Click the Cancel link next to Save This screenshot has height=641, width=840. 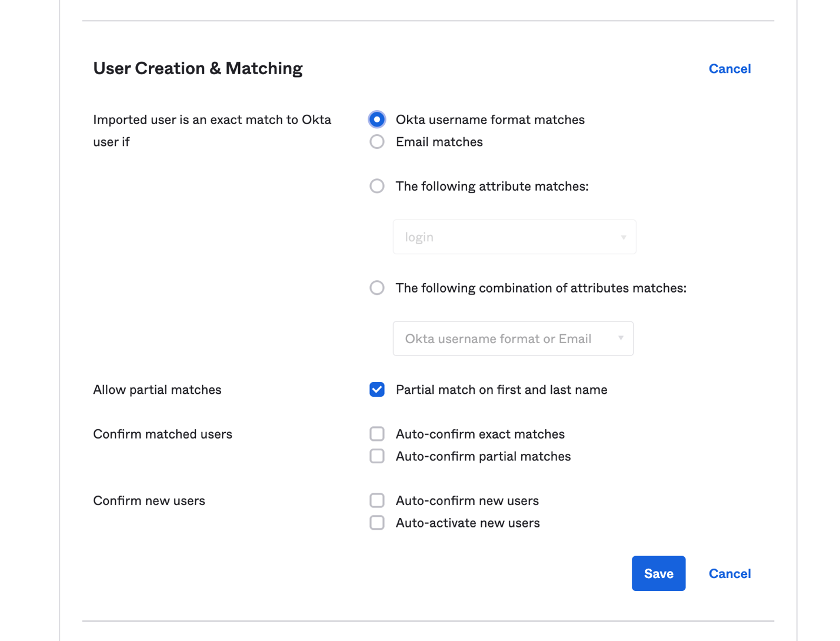(729, 573)
